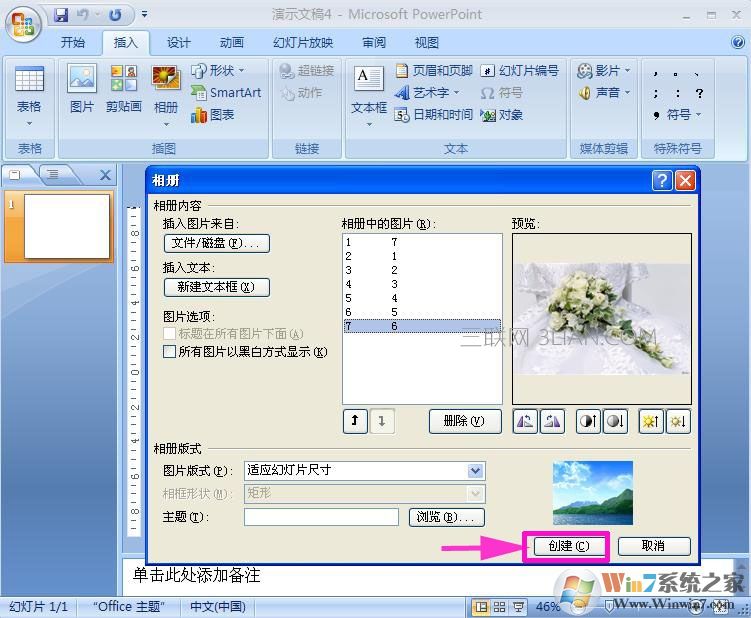Click the 文件/磁盘 button

[216, 243]
